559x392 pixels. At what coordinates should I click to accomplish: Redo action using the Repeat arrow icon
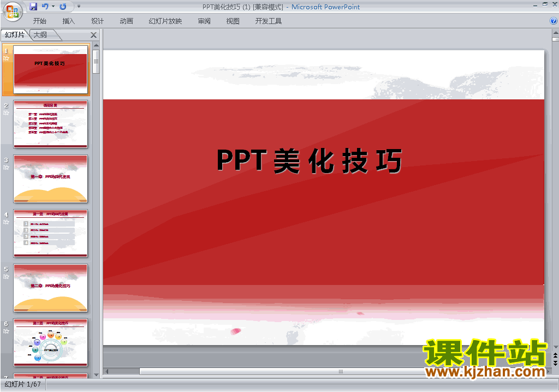[x=63, y=7]
